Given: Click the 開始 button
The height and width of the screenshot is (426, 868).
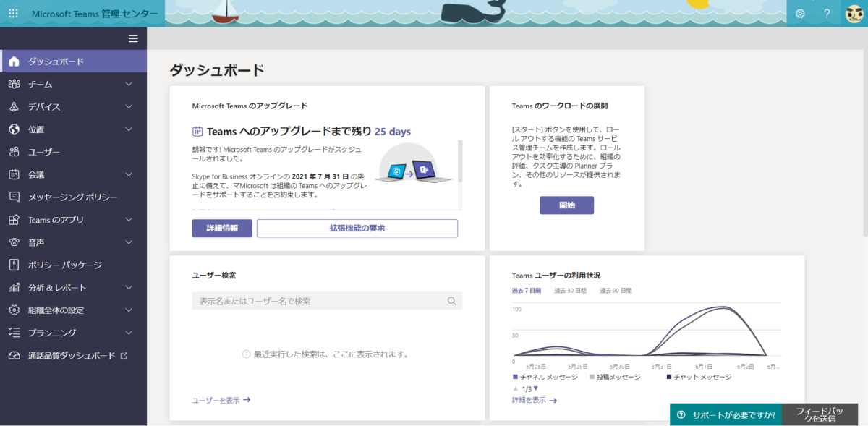Looking at the screenshot, I should [x=567, y=205].
